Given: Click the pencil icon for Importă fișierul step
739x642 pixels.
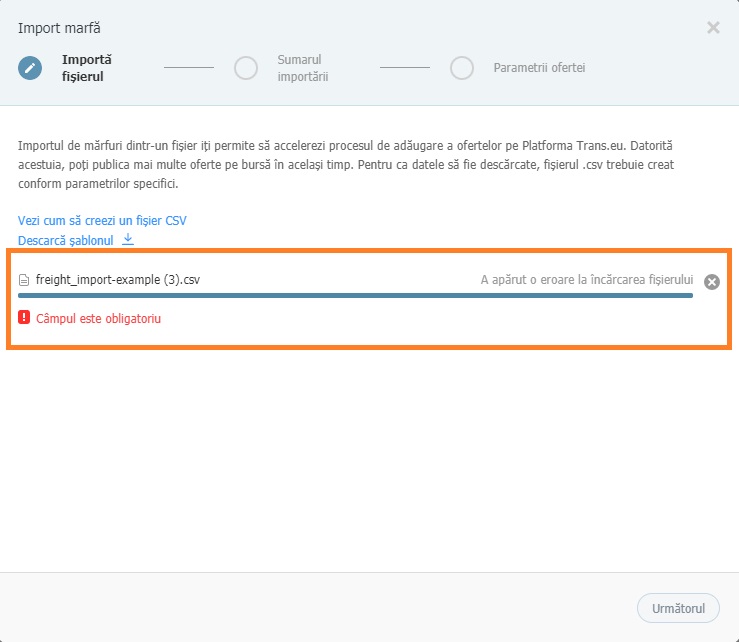Looking at the screenshot, I should click(x=30, y=68).
